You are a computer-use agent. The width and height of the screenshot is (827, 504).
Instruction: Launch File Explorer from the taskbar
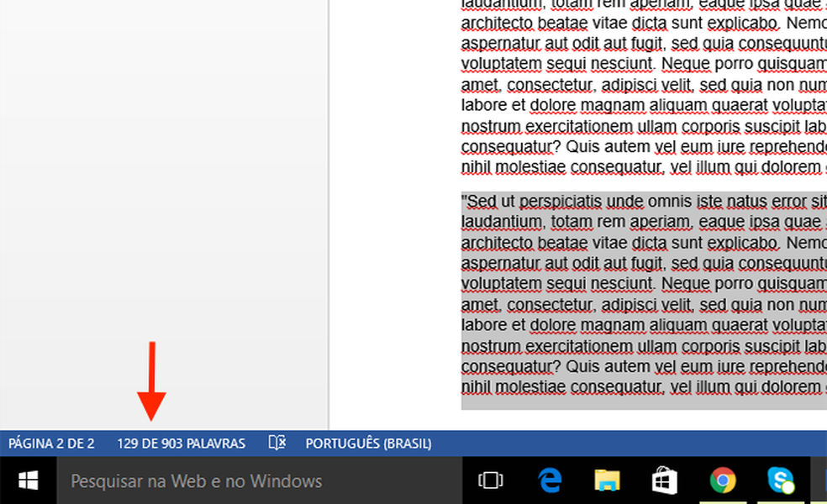(x=607, y=480)
